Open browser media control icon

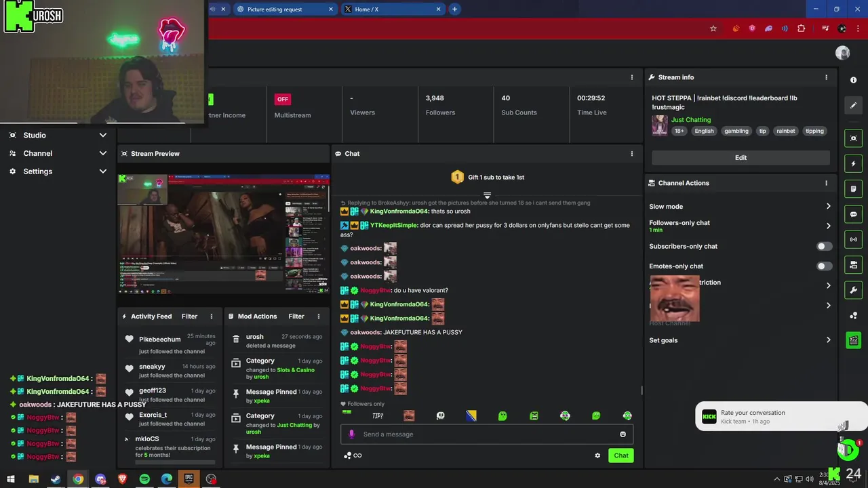coord(825,28)
